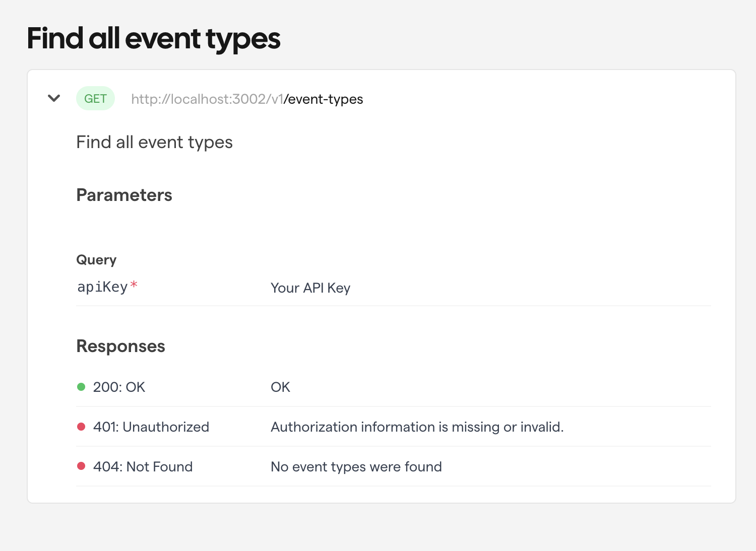Screen dimensions: 756x551
Task: Expand the 404: Not Found response
Action: pos(143,467)
